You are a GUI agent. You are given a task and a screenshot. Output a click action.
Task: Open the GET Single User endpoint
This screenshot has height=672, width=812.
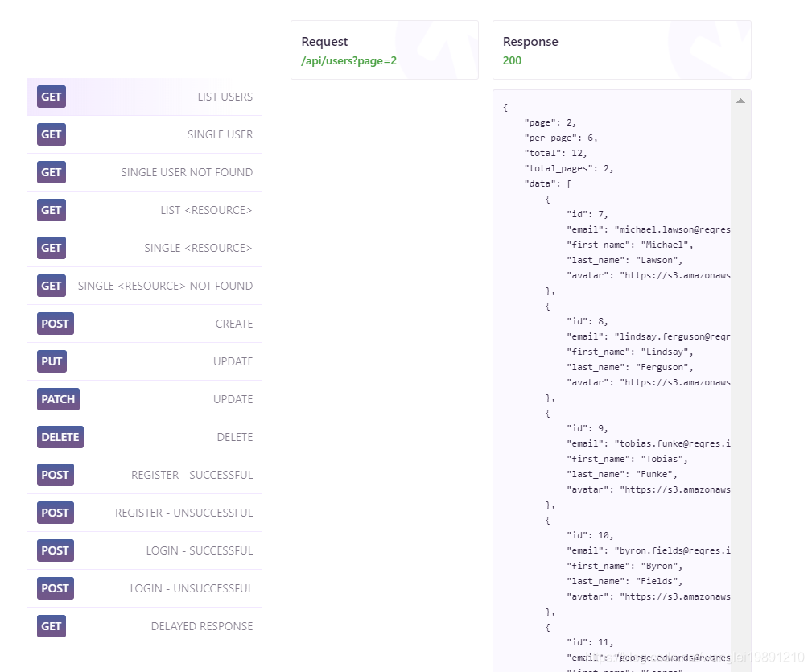(145, 134)
